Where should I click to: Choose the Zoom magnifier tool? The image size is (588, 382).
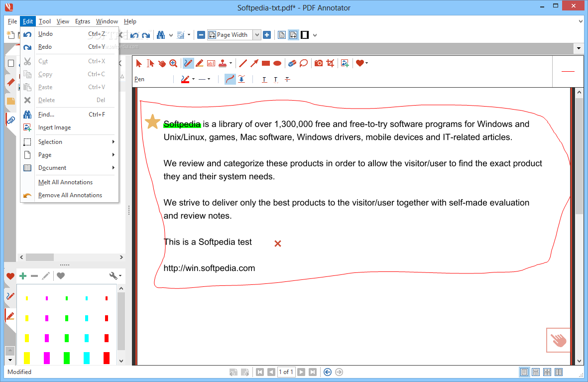pyautogui.click(x=173, y=63)
